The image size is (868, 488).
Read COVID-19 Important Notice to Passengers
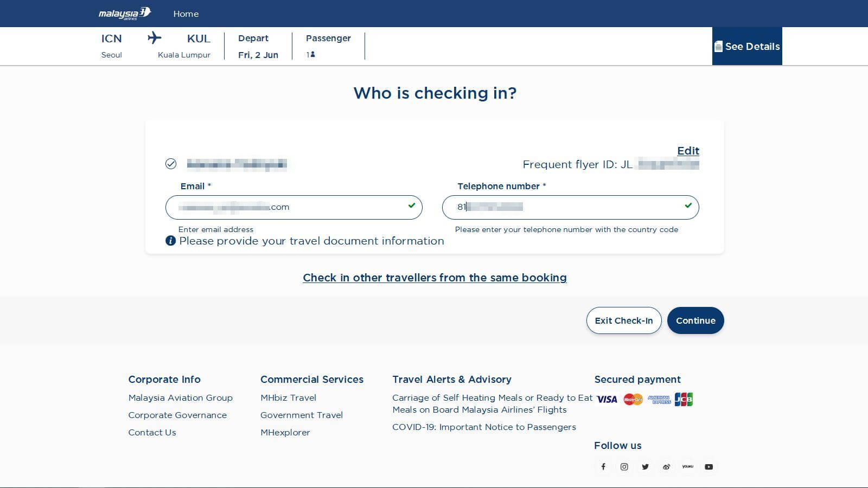pos(484,427)
